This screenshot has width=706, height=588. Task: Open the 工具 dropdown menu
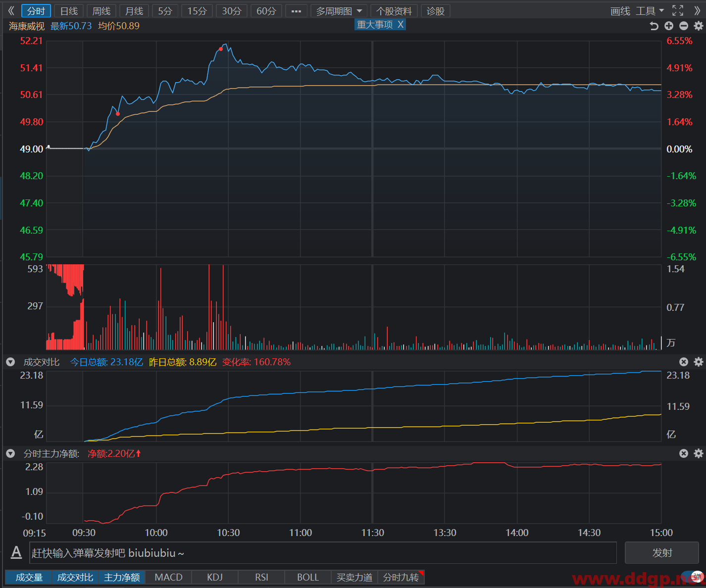tap(650, 11)
